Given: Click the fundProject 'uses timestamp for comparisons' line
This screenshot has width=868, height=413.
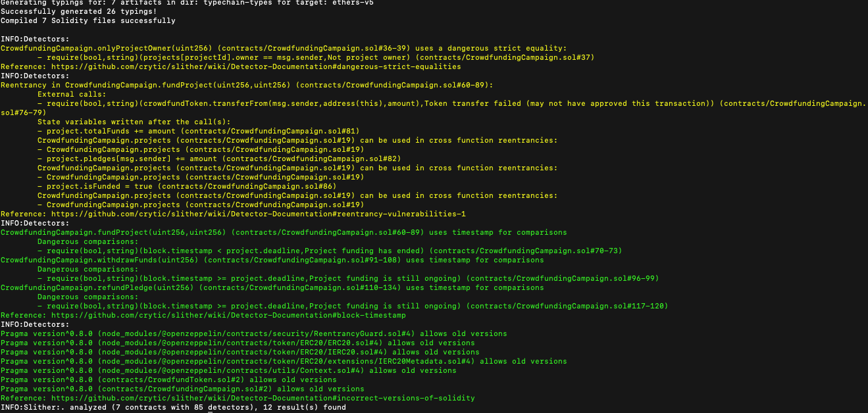Looking at the screenshot, I should (x=284, y=232).
